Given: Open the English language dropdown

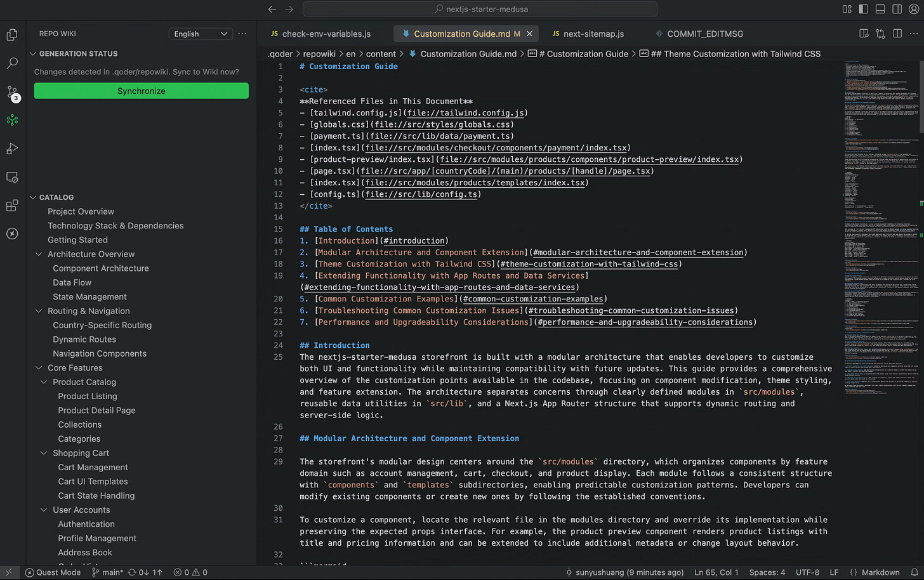Looking at the screenshot, I should [201, 34].
